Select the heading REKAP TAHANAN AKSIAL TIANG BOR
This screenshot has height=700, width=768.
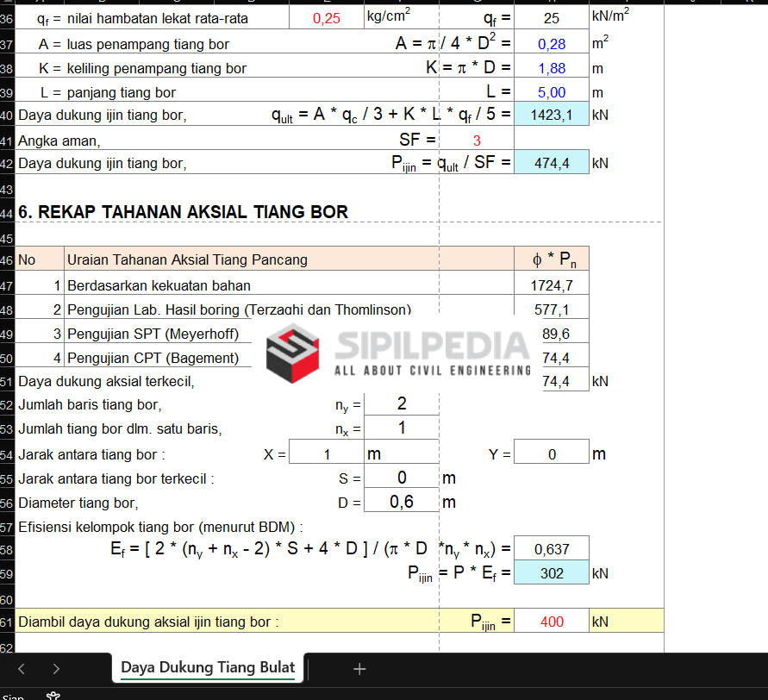[184, 212]
